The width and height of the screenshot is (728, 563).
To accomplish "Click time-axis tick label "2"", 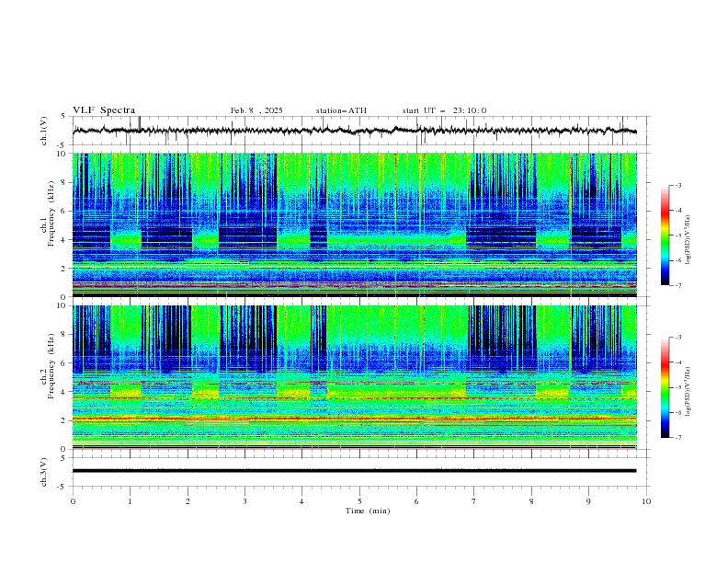I will click(x=188, y=501).
